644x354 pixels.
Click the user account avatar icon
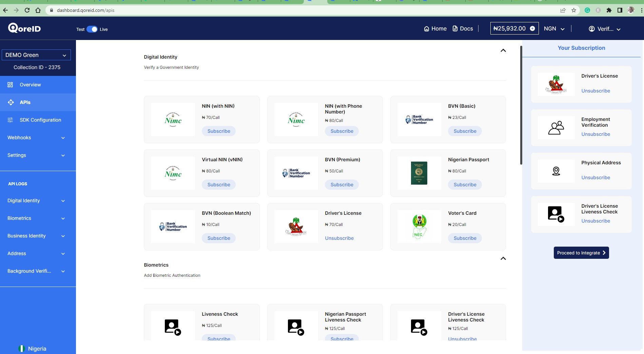pyautogui.click(x=592, y=29)
